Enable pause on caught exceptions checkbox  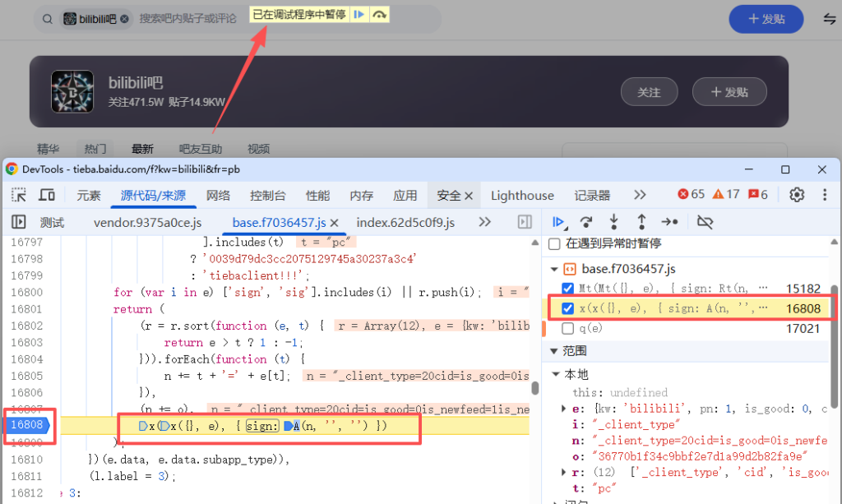(x=554, y=244)
